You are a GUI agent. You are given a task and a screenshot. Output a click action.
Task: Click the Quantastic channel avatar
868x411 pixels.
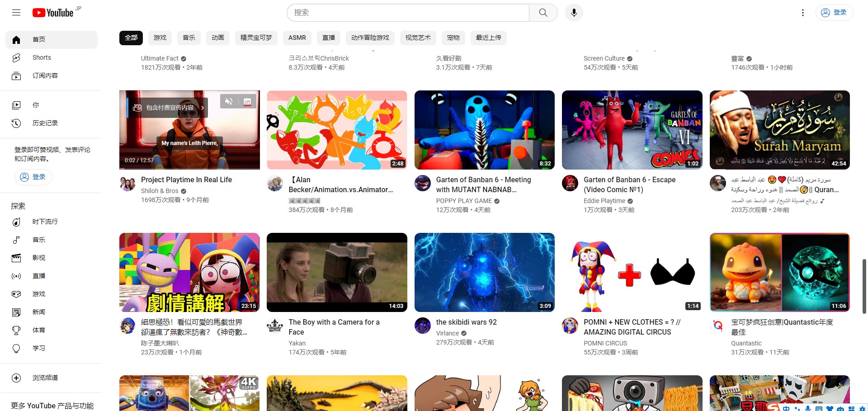tap(718, 326)
